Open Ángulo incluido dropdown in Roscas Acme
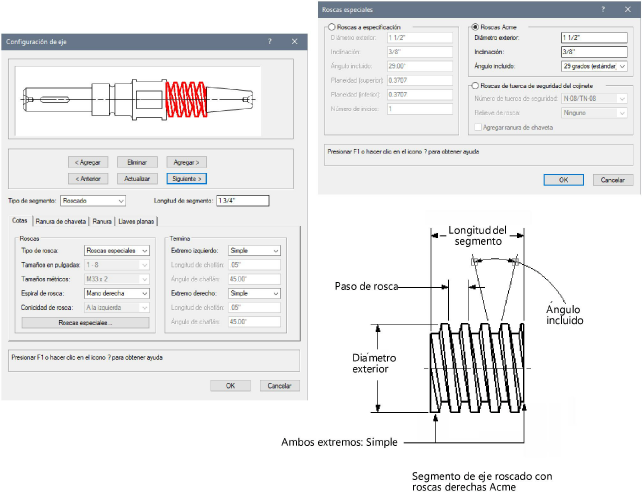The width and height of the screenshot is (642, 498). (x=594, y=66)
